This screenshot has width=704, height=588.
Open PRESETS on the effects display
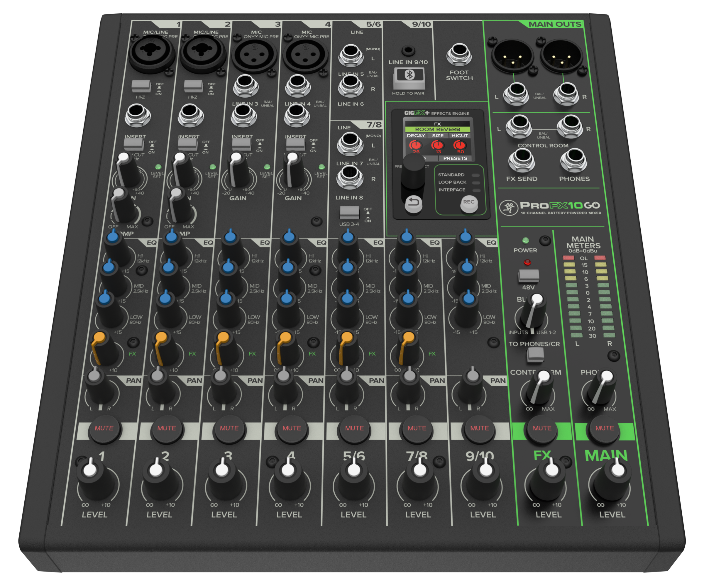coord(455,158)
